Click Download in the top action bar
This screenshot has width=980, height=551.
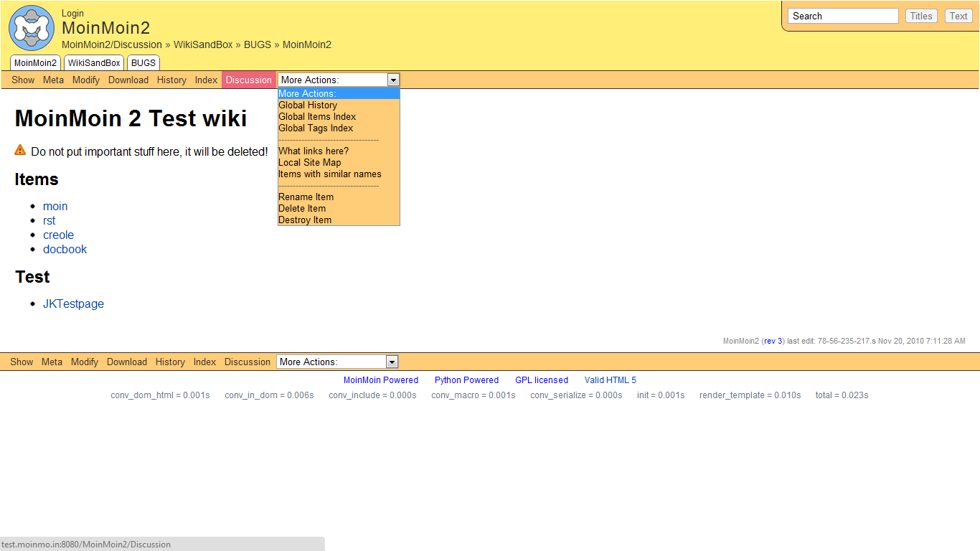(128, 80)
